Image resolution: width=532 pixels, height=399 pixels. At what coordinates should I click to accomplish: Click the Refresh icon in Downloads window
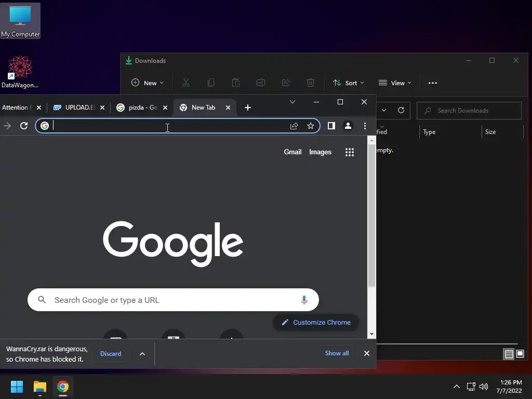tap(401, 110)
